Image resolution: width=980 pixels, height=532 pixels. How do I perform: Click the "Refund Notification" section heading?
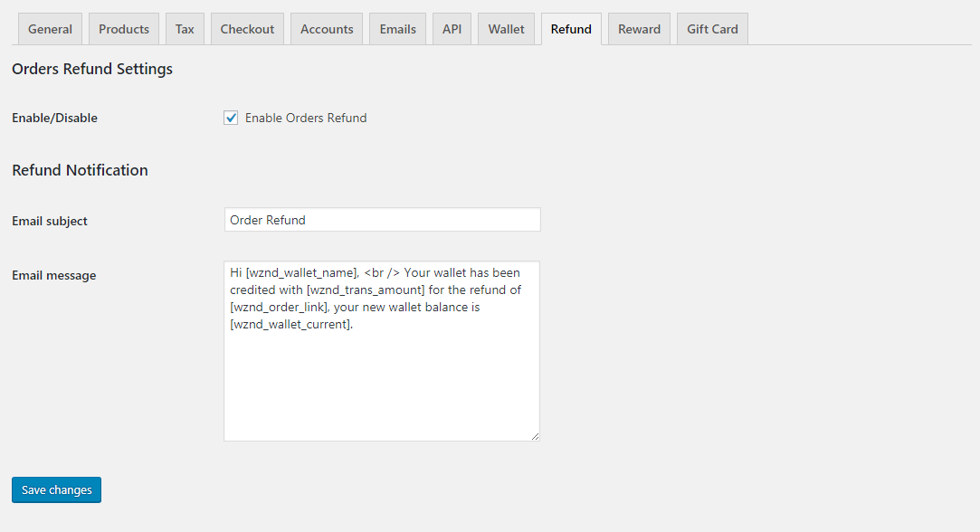(x=80, y=170)
